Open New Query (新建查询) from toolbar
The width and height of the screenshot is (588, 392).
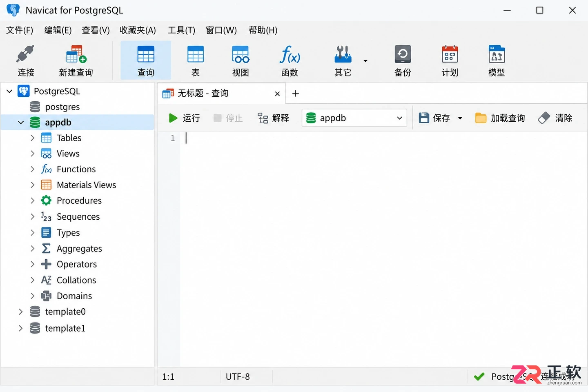tap(76, 61)
